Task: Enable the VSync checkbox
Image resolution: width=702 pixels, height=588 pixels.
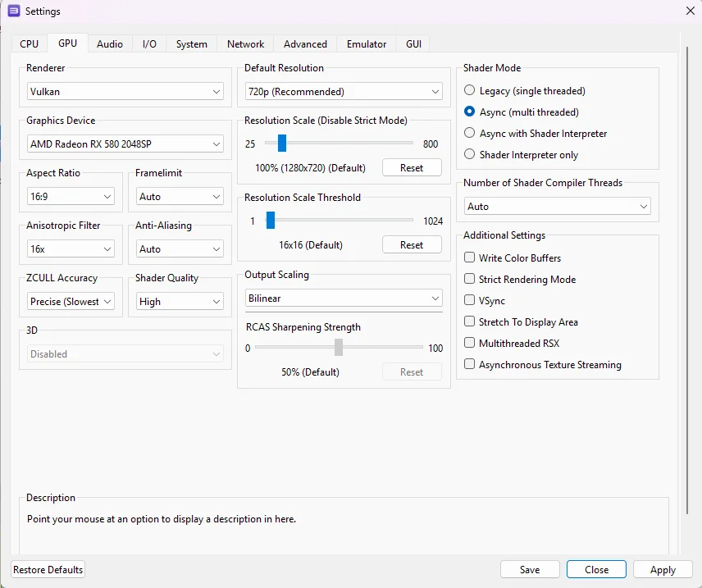Action: coord(485,300)
